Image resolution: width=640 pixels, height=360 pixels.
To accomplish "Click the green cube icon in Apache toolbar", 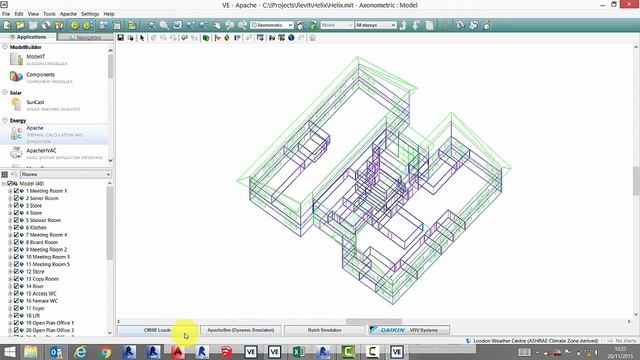I will point(206,38).
